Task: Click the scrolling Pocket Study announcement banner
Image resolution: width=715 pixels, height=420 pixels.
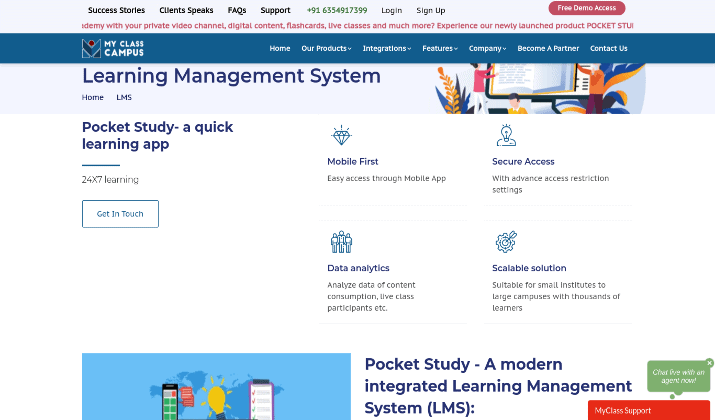Action: tap(358, 26)
